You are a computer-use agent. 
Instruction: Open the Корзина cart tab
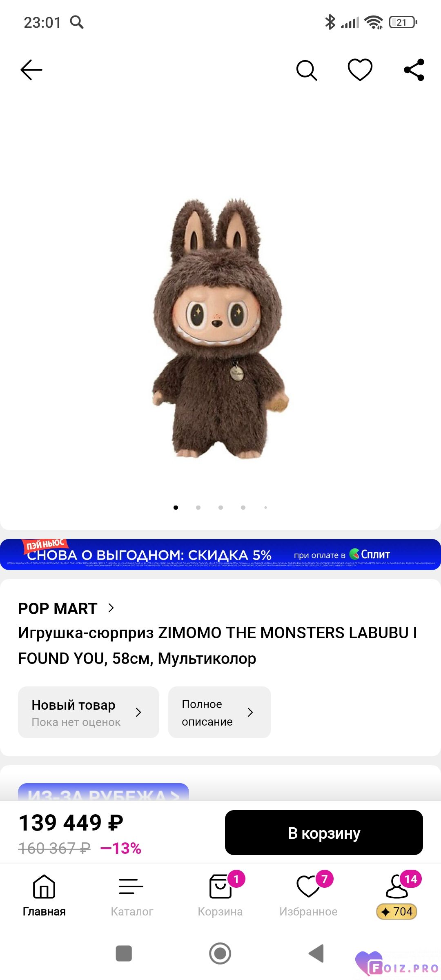coord(220,894)
